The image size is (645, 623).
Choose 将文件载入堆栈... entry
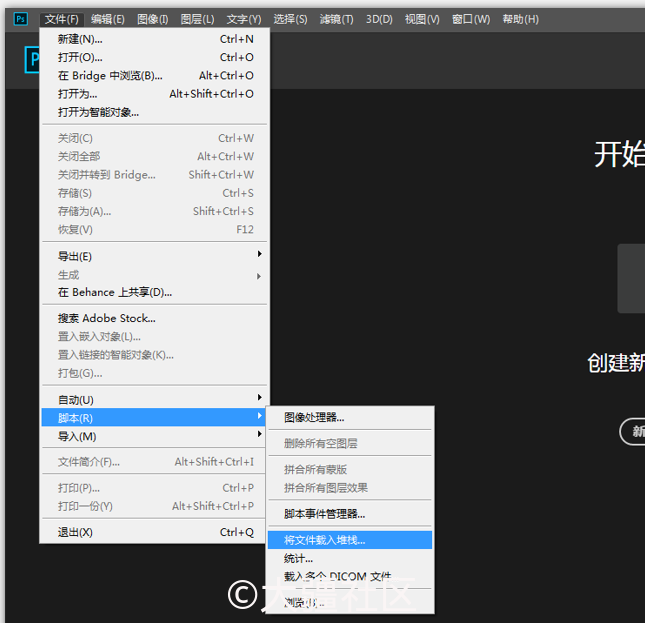point(350,540)
